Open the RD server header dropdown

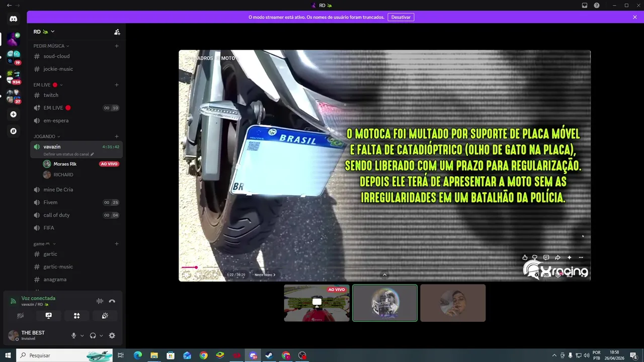point(44,32)
